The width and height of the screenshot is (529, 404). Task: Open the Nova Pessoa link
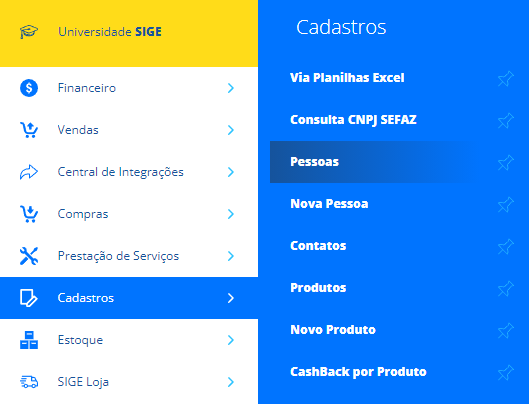click(329, 204)
